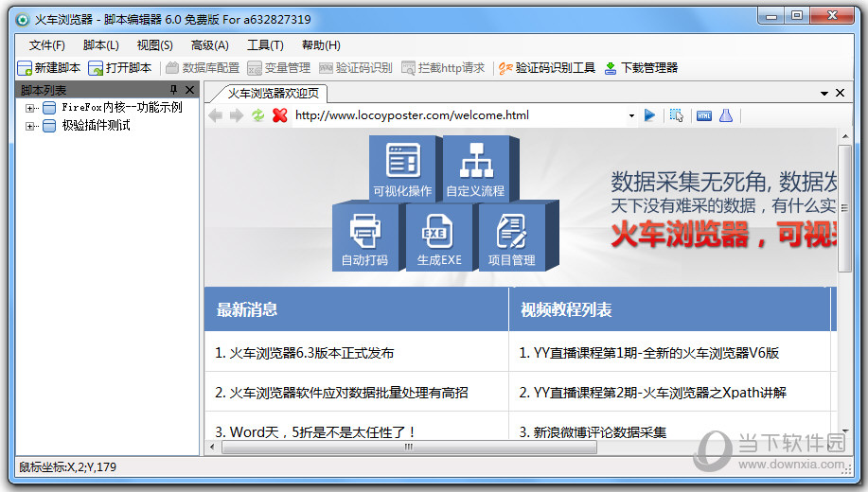Click the blue Go navigate arrow
The width and height of the screenshot is (868, 492).
tap(649, 115)
